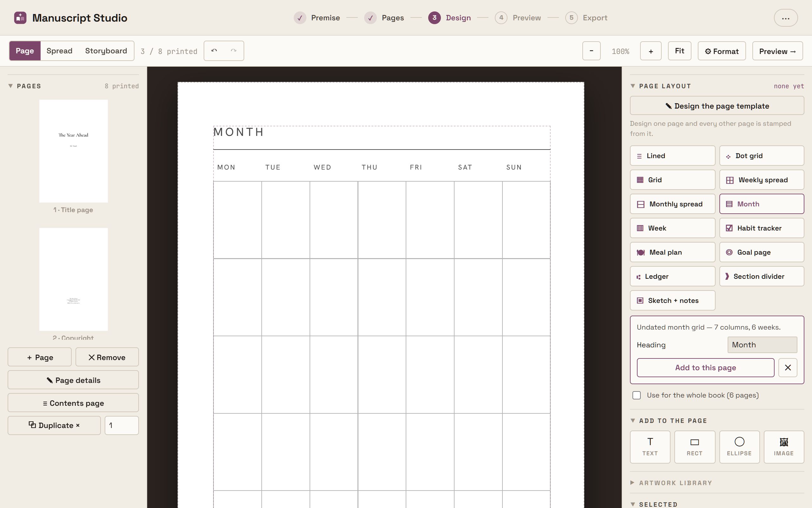This screenshot has height=508, width=812.
Task: Add an Ellipse shape to the page
Action: 739,447
